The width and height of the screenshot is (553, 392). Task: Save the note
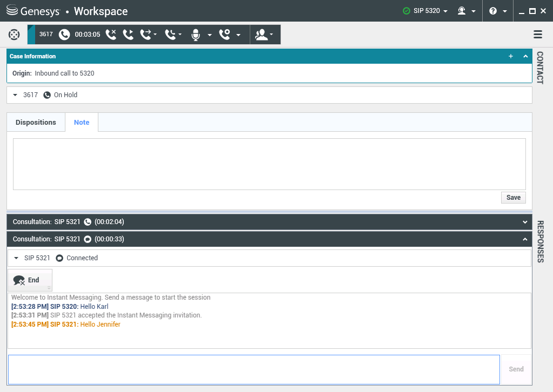click(x=514, y=198)
